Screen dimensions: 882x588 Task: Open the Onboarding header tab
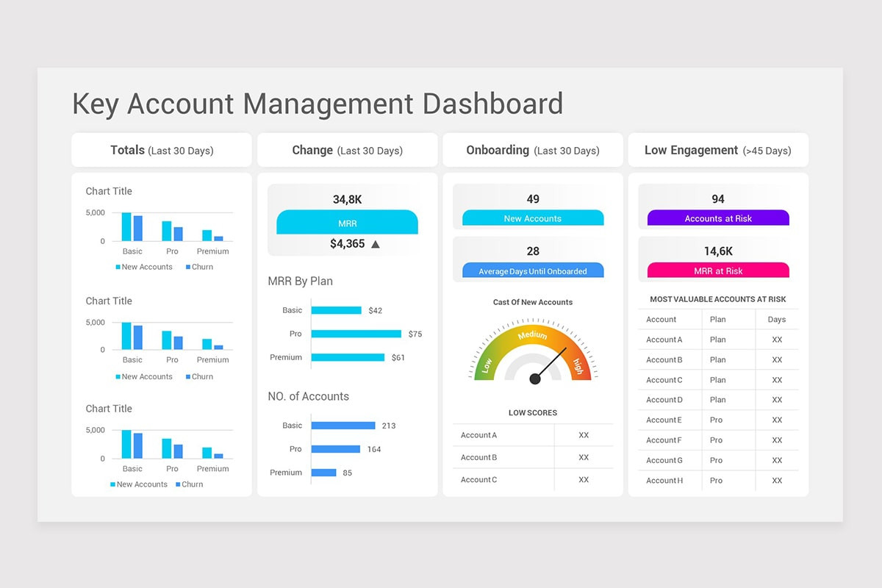point(532,150)
